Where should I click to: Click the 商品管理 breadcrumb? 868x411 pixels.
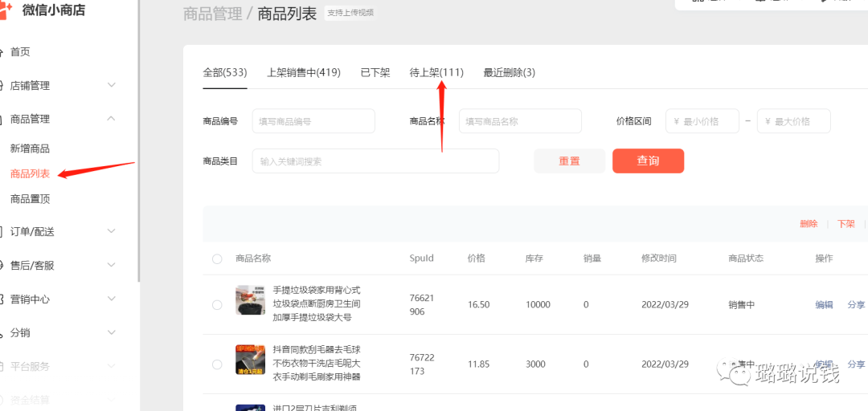pyautogui.click(x=212, y=14)
